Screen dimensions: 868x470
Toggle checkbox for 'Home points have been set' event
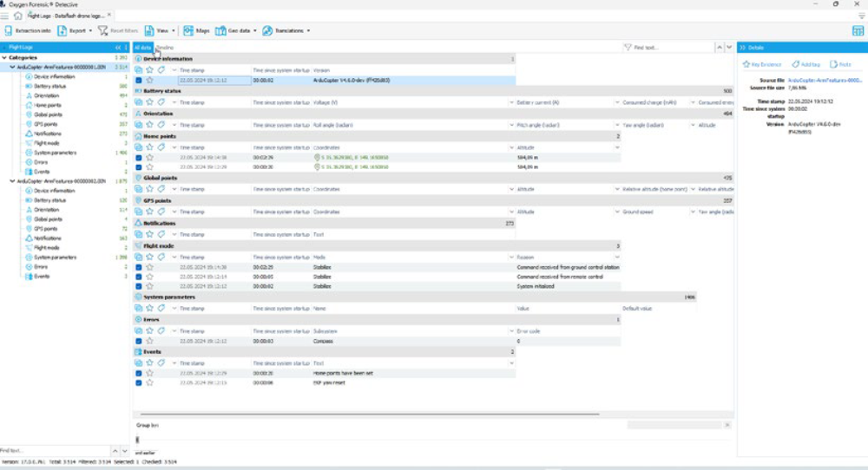[139, 372]
